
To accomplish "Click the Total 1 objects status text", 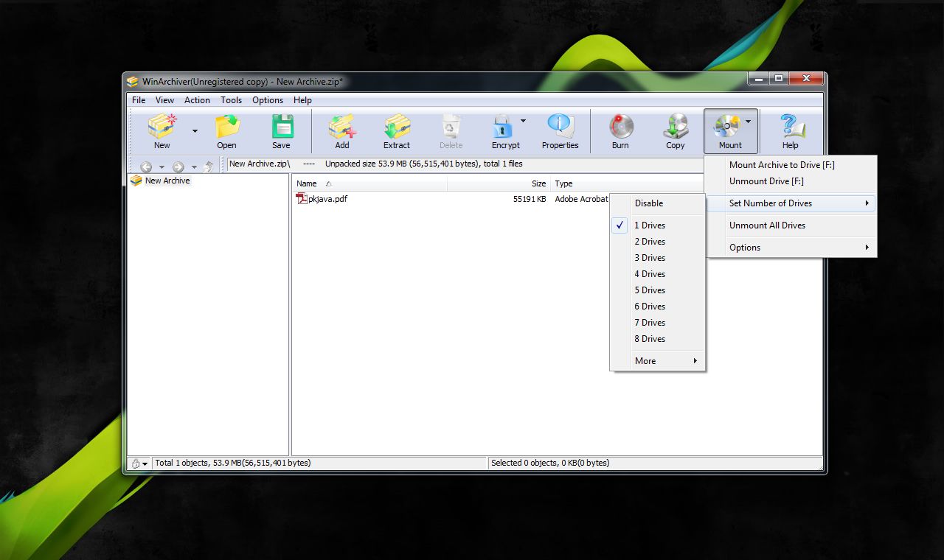I will tap(232, 463).
